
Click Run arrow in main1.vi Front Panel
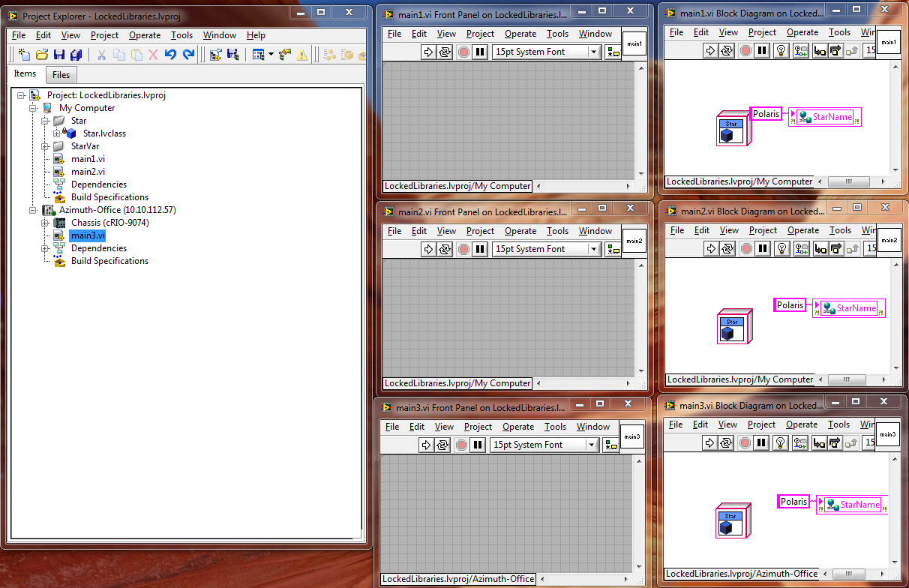tap(428, 52)
